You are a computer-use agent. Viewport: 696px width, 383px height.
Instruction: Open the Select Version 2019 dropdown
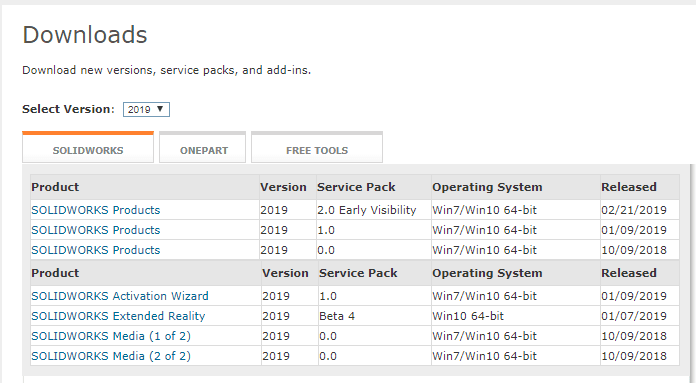coord(146,109)
